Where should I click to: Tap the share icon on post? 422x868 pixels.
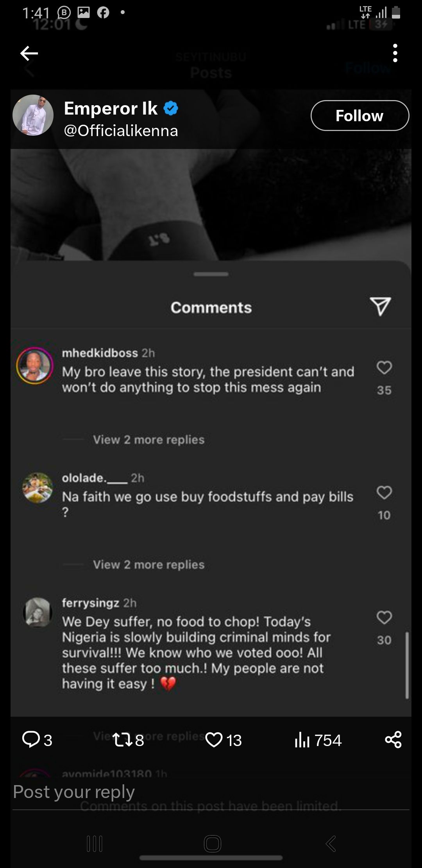393,739
